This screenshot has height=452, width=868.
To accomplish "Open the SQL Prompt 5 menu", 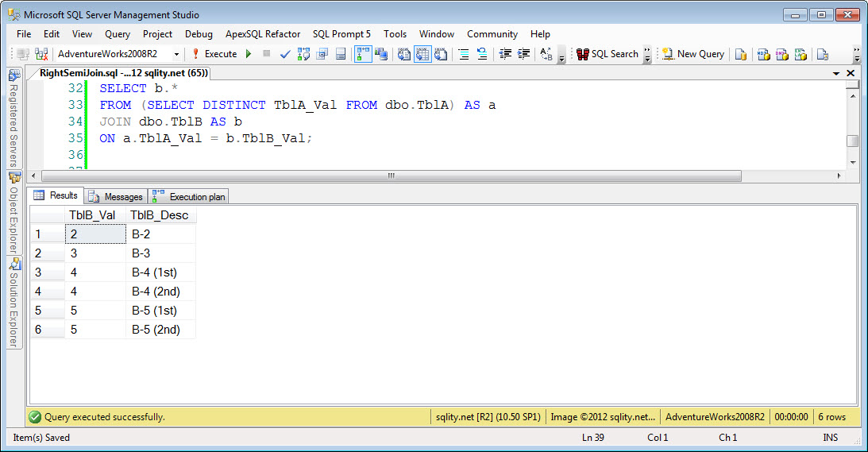I will [x=341, y=34].
